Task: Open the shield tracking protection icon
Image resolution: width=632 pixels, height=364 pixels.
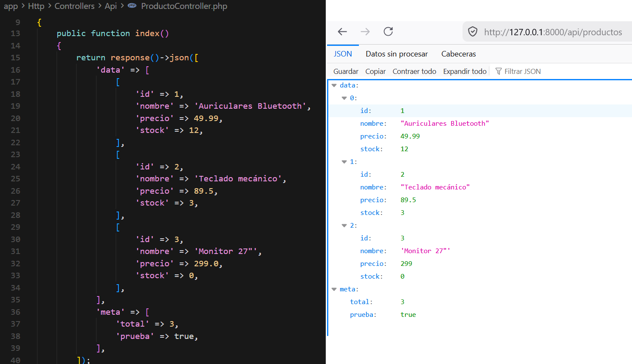Action: click(x=473, y=32)
